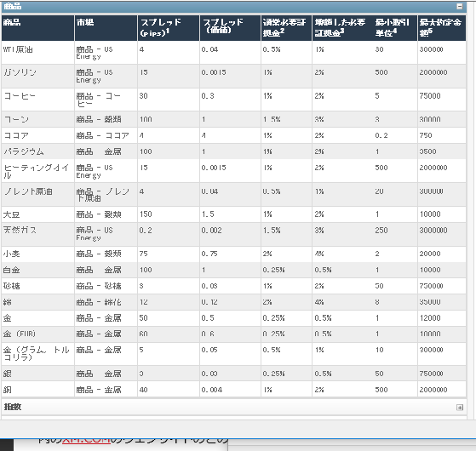Click maximum amount 75000 in コーヒー row

point(430,96)
